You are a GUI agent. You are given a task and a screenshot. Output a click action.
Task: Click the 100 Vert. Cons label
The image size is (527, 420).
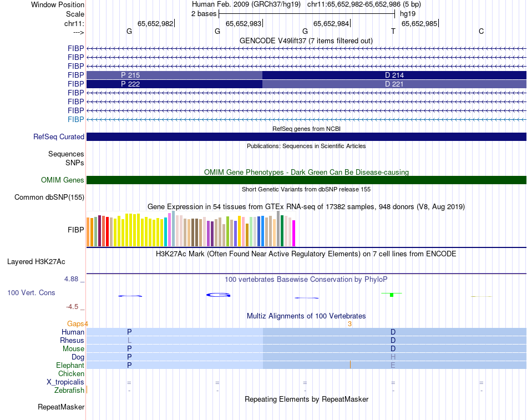(x=31, y=292)
